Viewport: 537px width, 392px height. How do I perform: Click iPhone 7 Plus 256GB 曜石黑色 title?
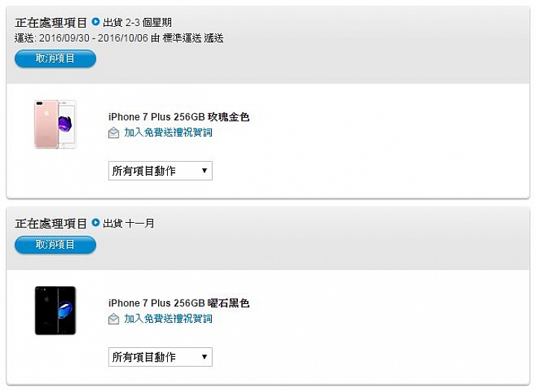pyautogui.click(x=179, y=303)
